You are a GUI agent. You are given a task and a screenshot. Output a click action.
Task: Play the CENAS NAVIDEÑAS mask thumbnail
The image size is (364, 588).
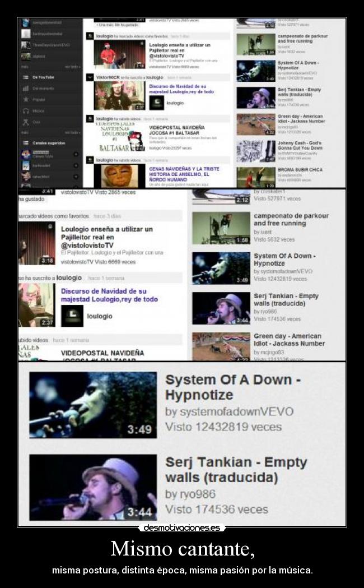tap(119, 175)
